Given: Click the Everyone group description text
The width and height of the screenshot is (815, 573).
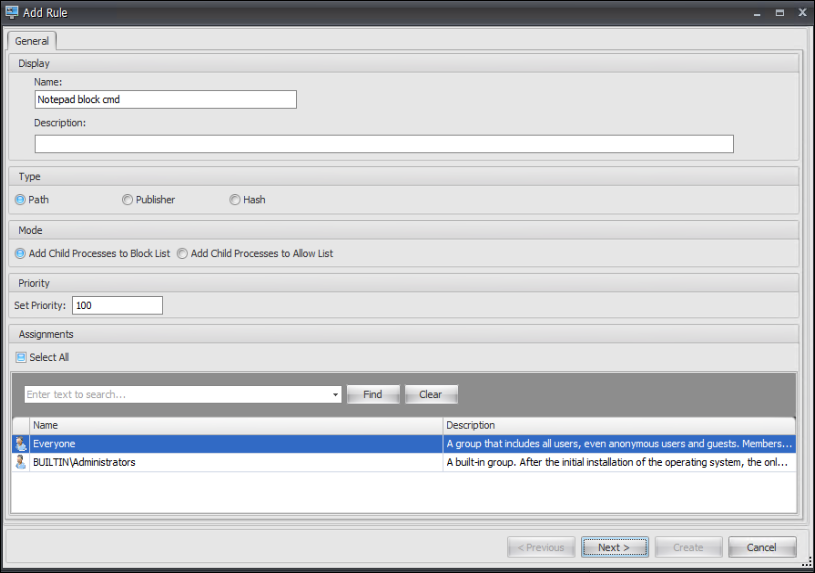Looking at the screenshot, I should (x=619, y=444).
